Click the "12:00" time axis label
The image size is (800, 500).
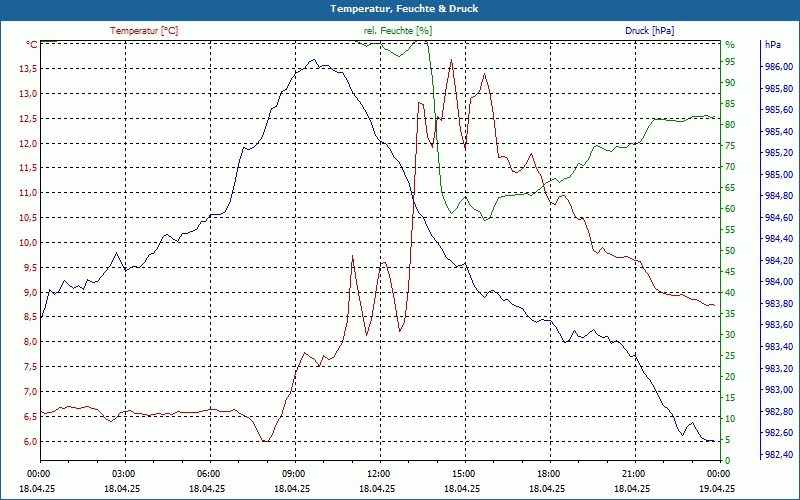pos(378,473)
